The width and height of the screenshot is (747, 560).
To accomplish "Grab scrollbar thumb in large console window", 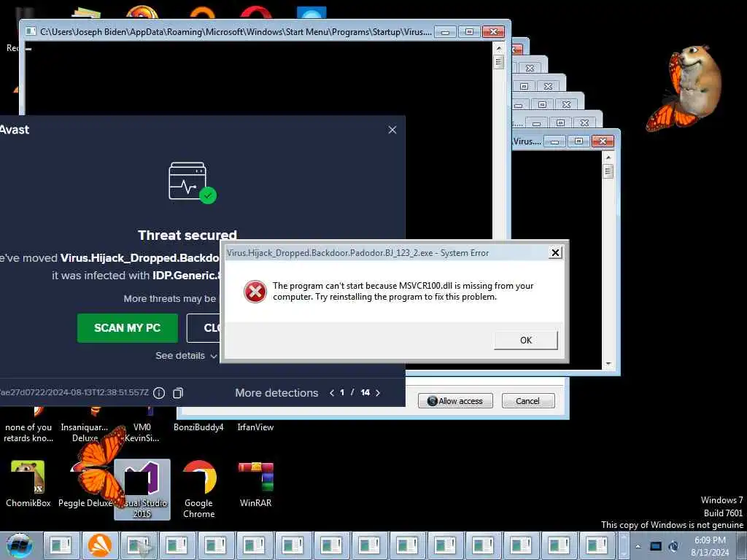I will click(499, 62).
